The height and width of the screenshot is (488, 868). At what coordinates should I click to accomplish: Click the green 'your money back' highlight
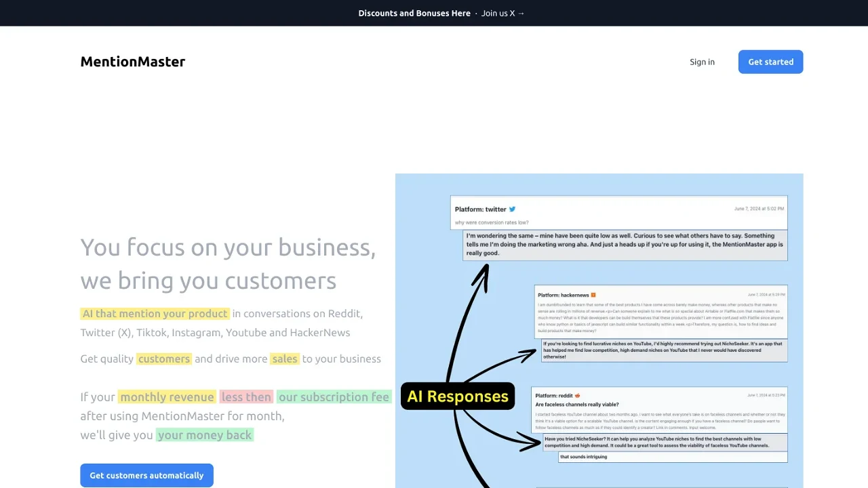pyautogui.click(x=205, y=435)
